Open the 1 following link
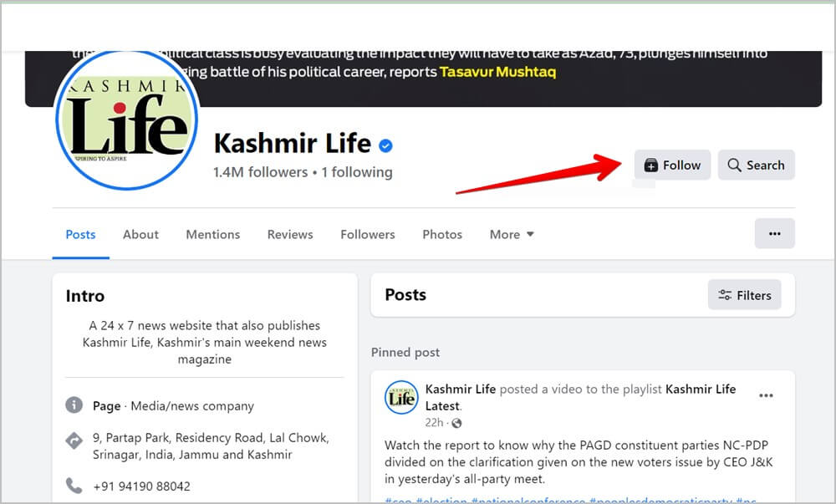The image size is (836, 504). (x=357, y=172)
